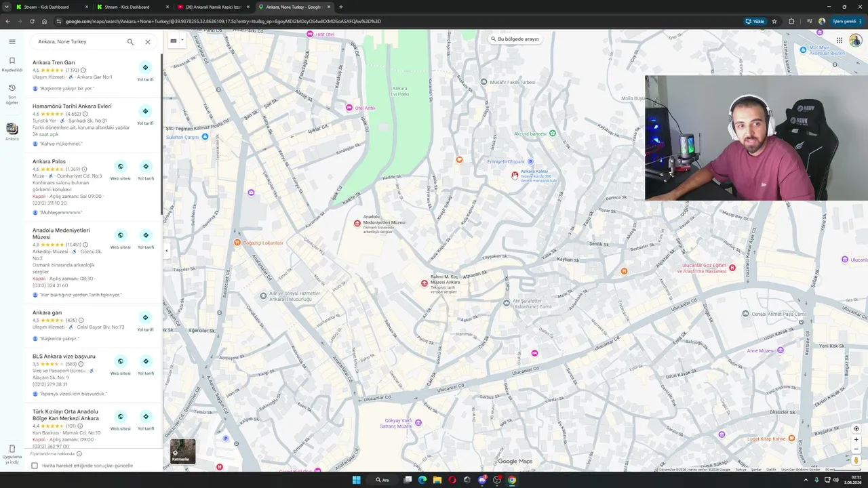Image resolution: width=868 pixels, height=488 pixels.
Task: Show Fiyatlandırma hakkında info
Action: pos(79,453)
